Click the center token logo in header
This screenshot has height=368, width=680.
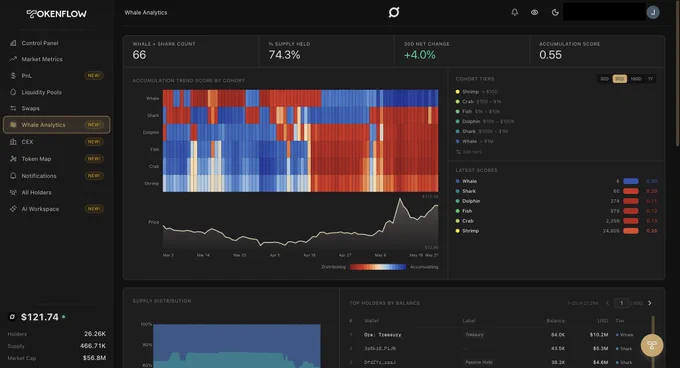pos(394,12)
